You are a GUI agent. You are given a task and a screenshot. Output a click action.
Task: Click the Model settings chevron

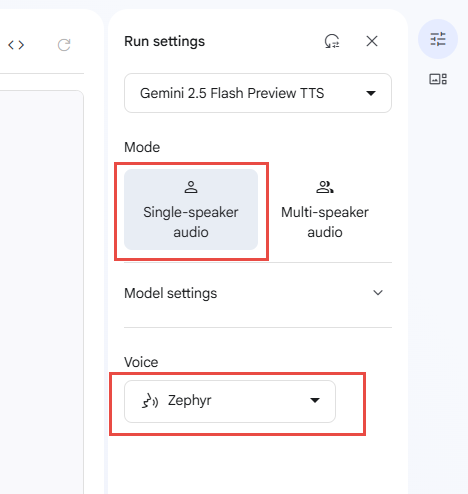pyautogui.click(x=378, y=293)
